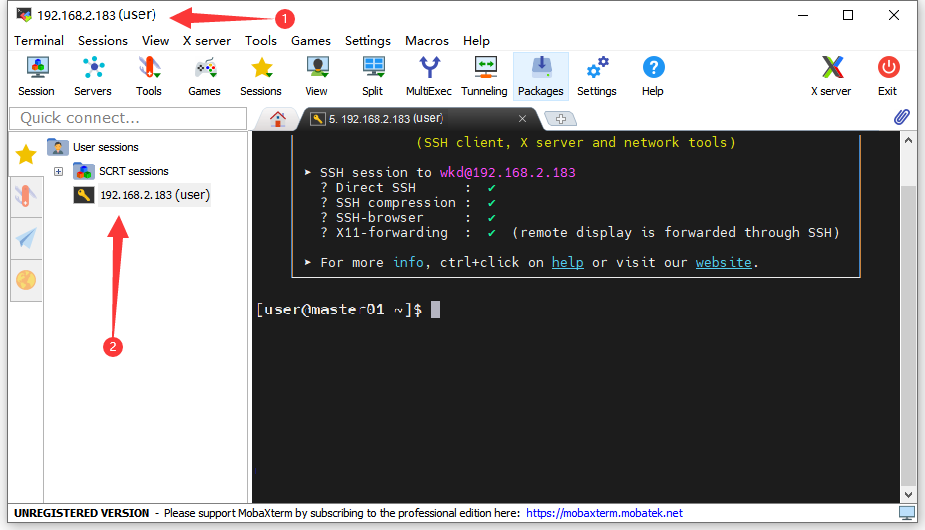This screenshot has width=925, height=530.
Task: Click the Quick connect input field
Action: click(128, 118)
